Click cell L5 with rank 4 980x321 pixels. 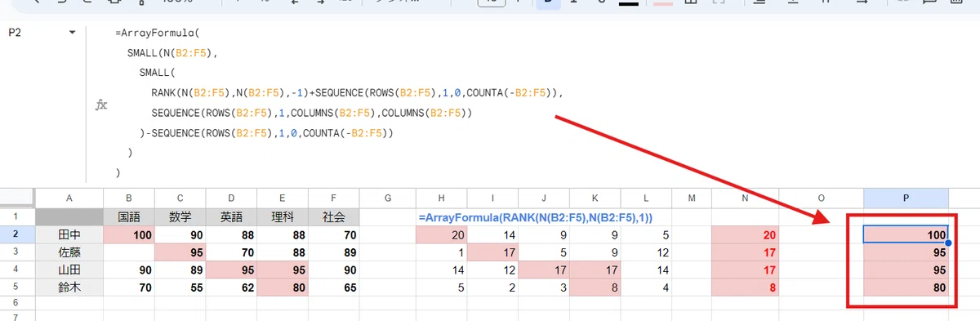tap(646, 287)
